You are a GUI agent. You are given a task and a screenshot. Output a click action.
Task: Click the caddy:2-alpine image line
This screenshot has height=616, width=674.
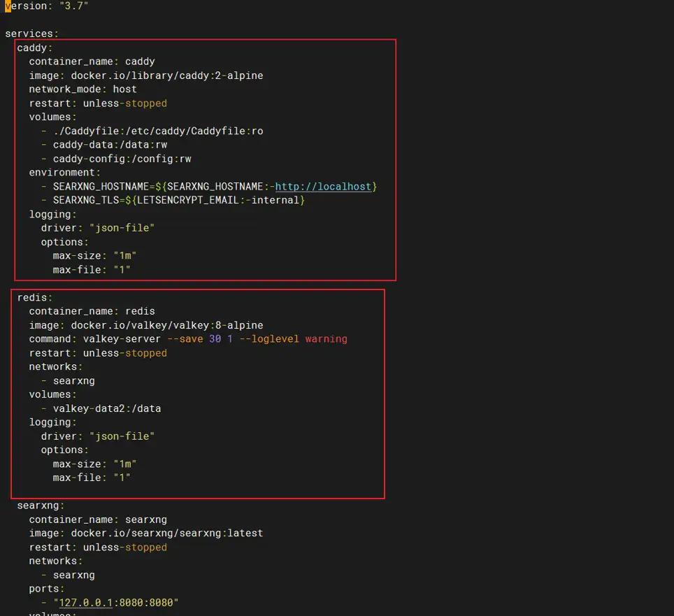[146, 76]
